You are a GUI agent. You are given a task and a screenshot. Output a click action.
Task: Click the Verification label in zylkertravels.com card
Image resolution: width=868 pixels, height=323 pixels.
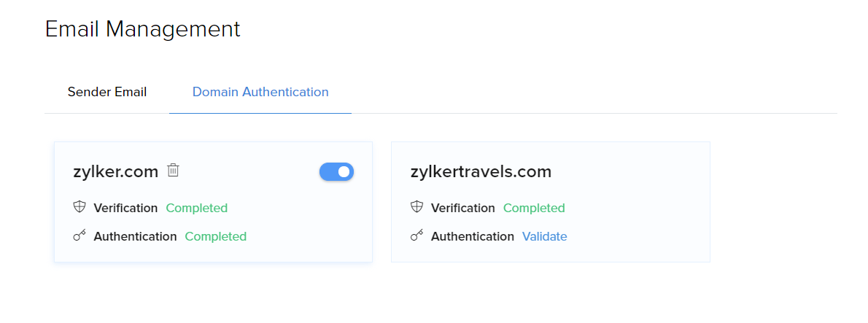click(x=462, y=208)
